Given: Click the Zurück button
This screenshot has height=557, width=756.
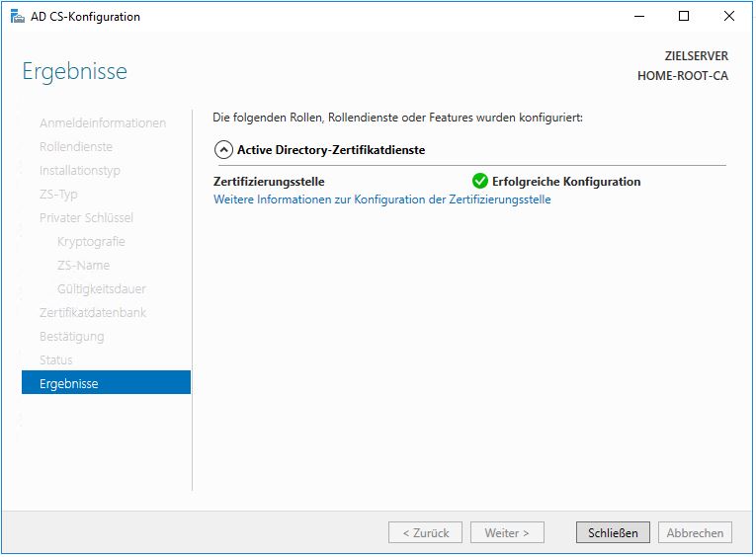Looking at the screenshot, I should point(426,532).
